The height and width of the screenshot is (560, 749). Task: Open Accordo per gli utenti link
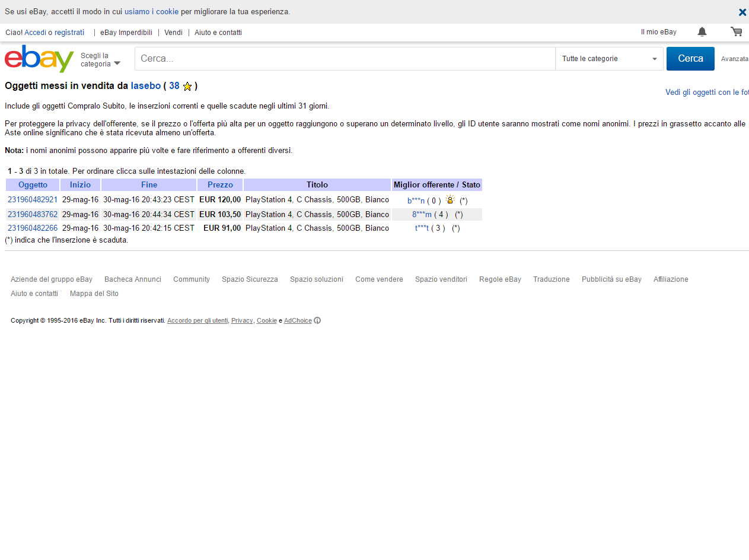197,321
